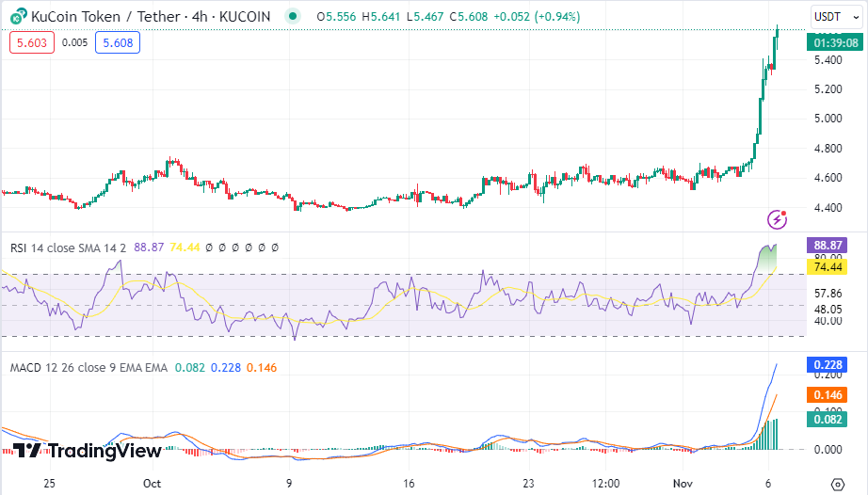This screenshot has width=868, height=495.
Task: Click the MACD 12 26 close 9 EMA EMA legend
Action: pos(88,368)
